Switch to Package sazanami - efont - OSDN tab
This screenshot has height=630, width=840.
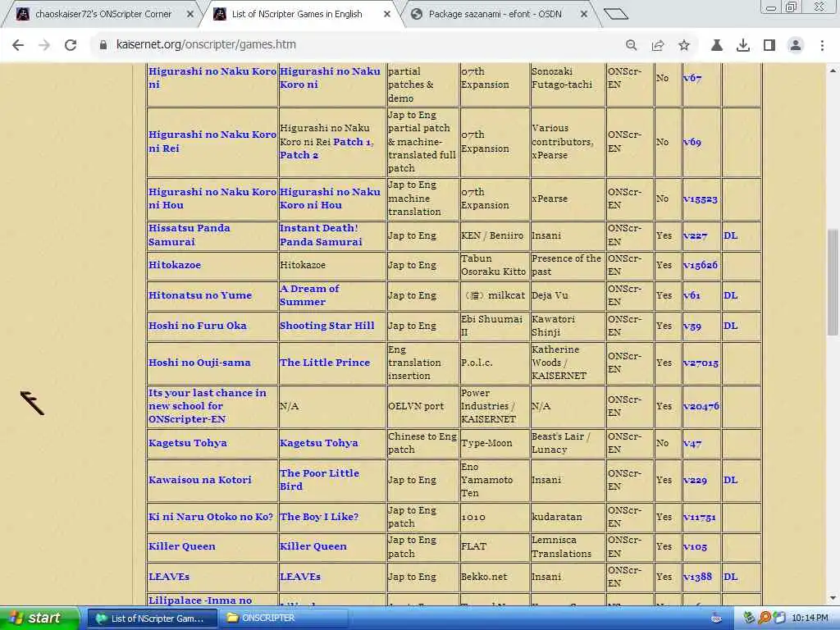(495, 15)
